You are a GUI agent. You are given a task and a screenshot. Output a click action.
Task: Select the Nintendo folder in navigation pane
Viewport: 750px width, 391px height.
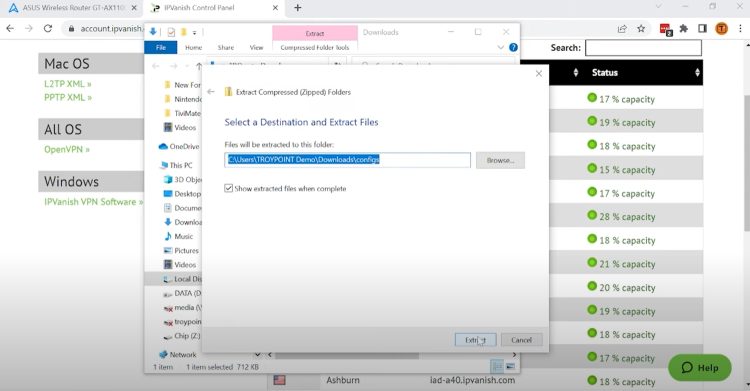(182, 99)
